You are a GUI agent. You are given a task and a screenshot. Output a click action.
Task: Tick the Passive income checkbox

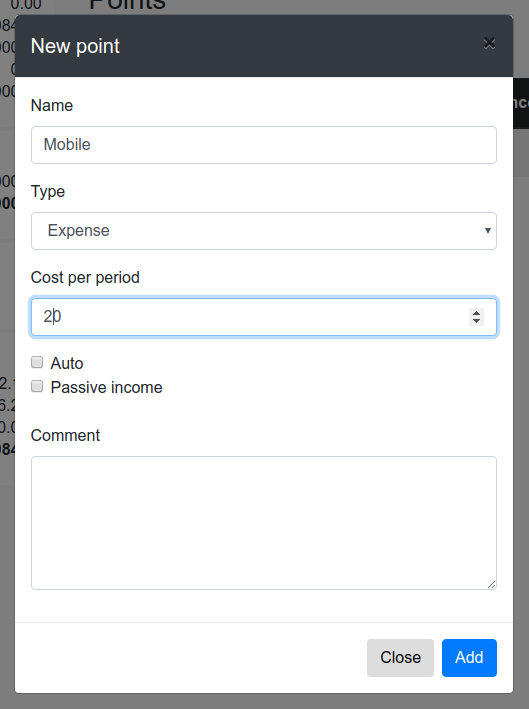coord(37,386)
